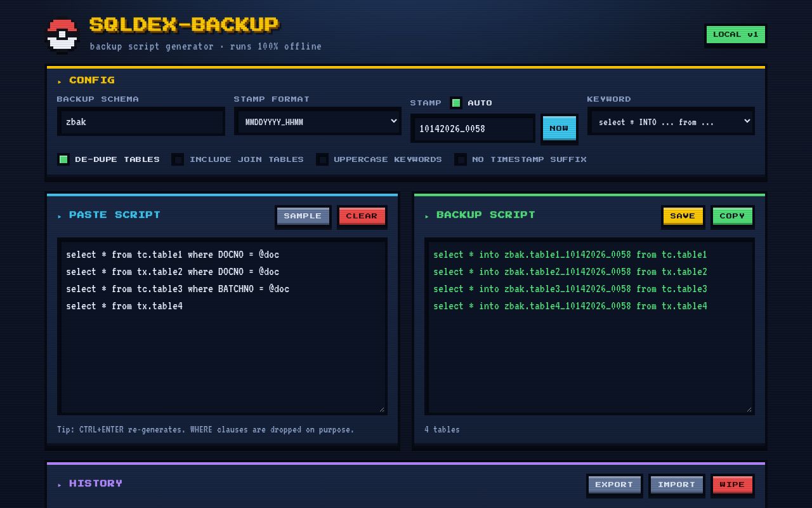The height and width of the screenshot is (508, 812).
Task: Click the CTRL+ENTER tip text
Action: 206,429
